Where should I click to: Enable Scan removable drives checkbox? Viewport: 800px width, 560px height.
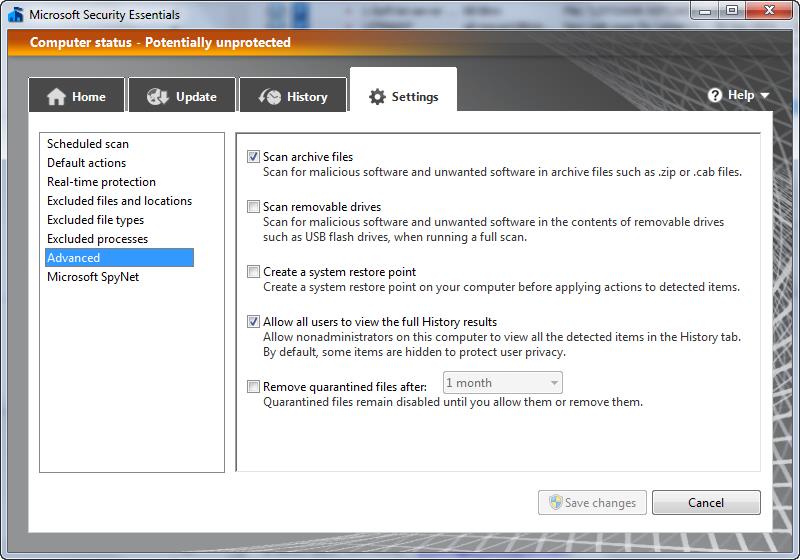pos(253,207)
